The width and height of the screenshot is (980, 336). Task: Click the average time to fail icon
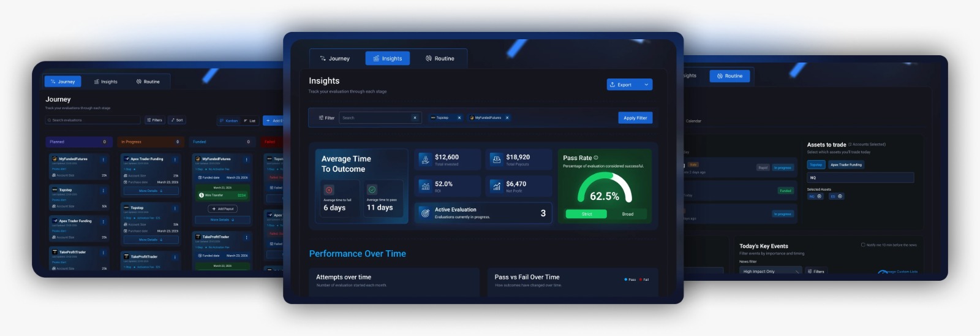point(329,190)
